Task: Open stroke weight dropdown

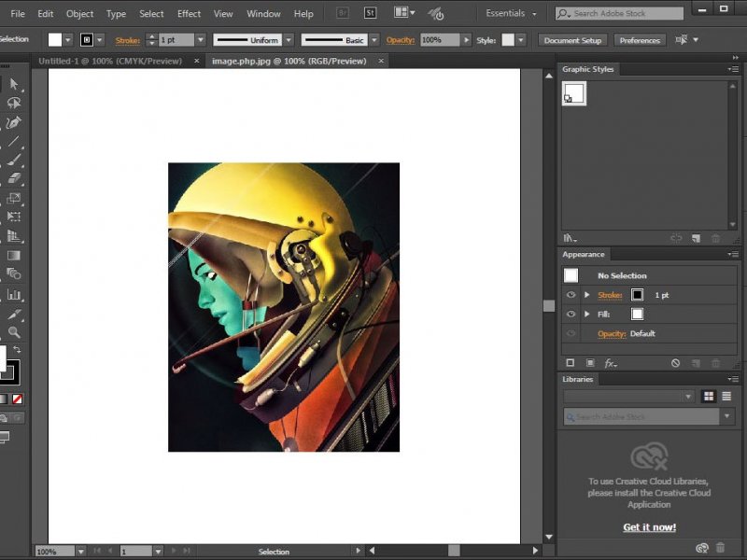Action: point(201,40)
